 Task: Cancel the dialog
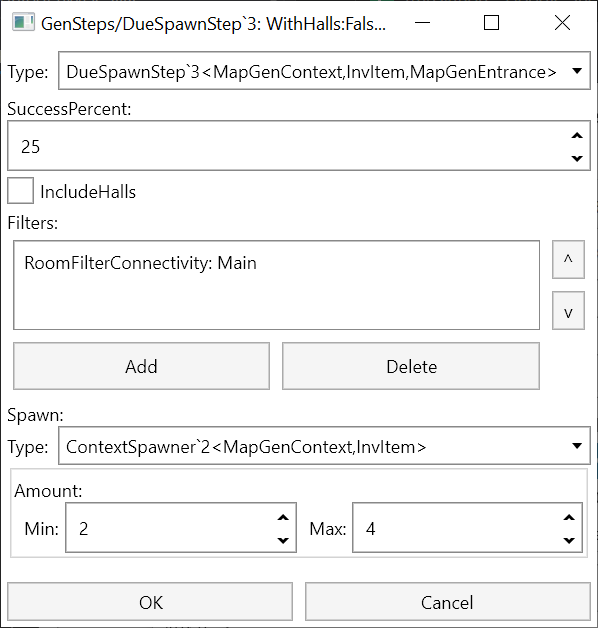click(x=448, y=602)
